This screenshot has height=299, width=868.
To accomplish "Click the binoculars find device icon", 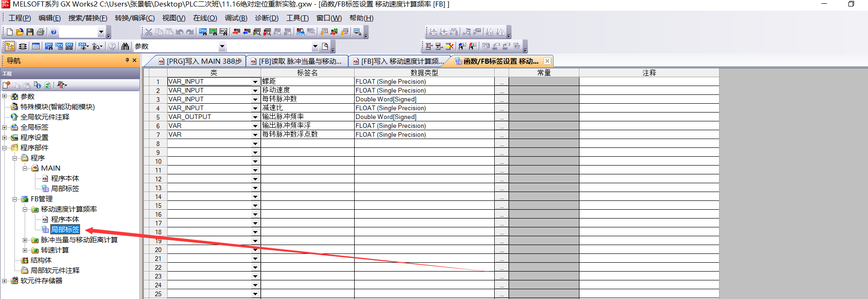I will click(x=125, y=47).
